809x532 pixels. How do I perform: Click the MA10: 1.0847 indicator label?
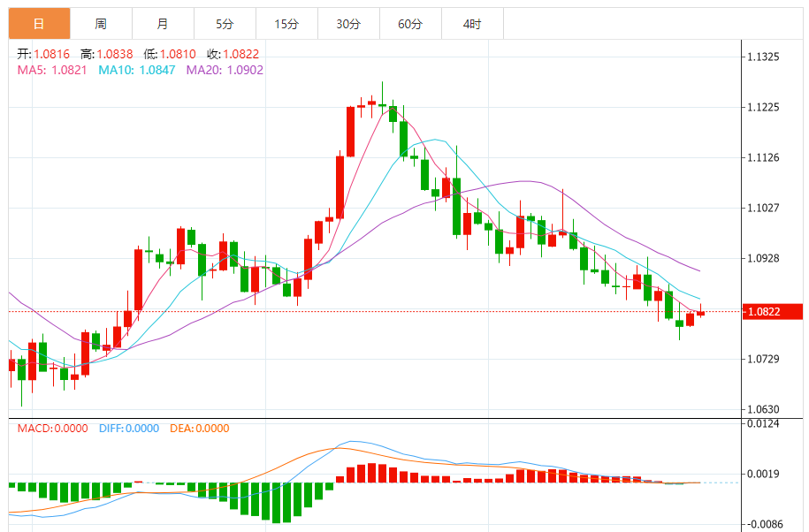point(137,70)
